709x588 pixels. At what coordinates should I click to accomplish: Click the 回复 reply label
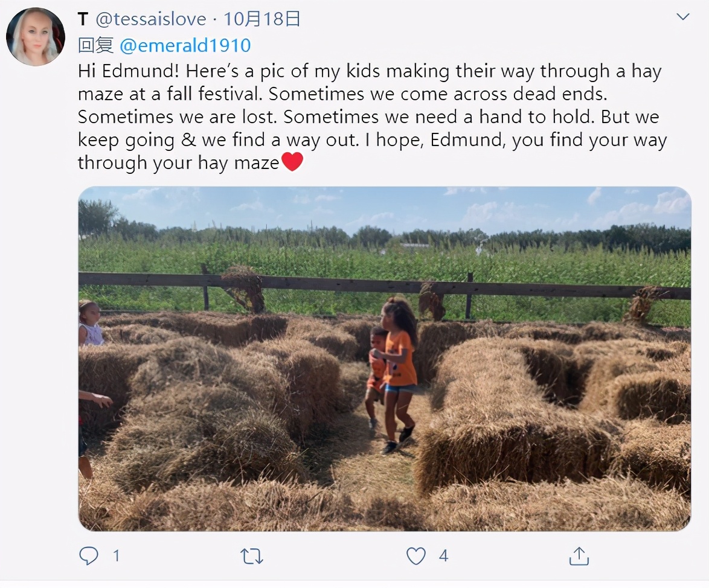pyautogui.click(x=95, y=46)
